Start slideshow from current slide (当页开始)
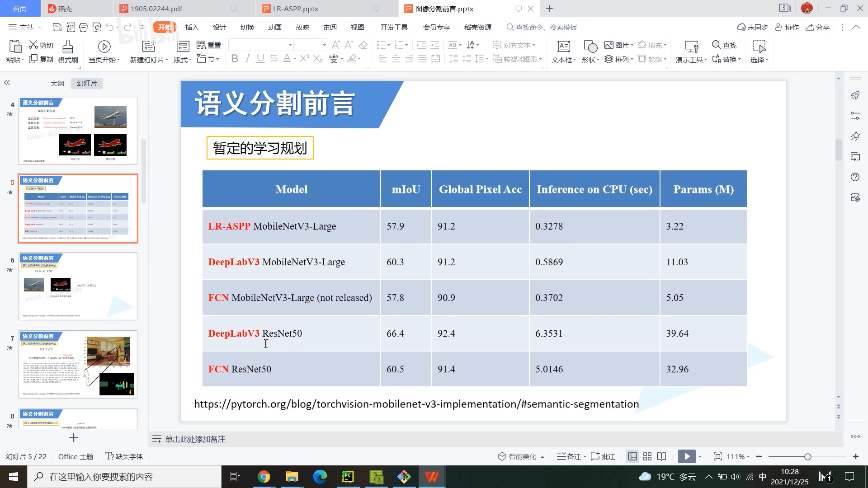This screenshot has width=868, height=488. (104, 47)
